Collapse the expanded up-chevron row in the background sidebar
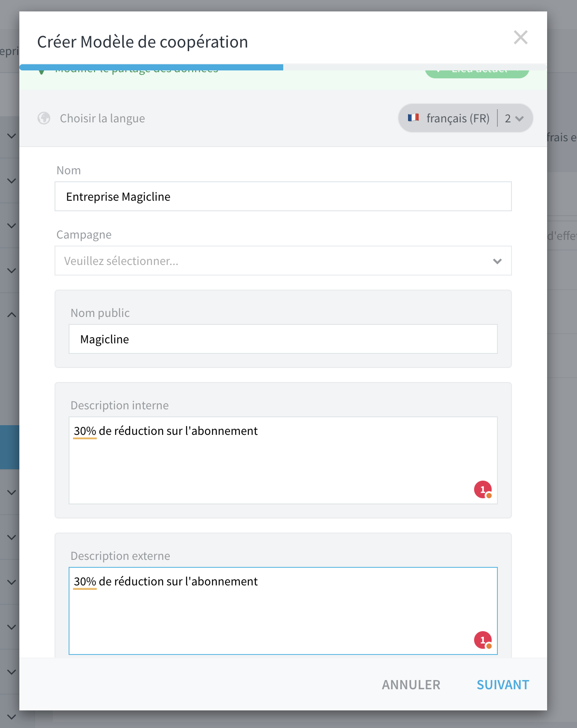Viewport: 577px width, 728px height. pos(12,315)
